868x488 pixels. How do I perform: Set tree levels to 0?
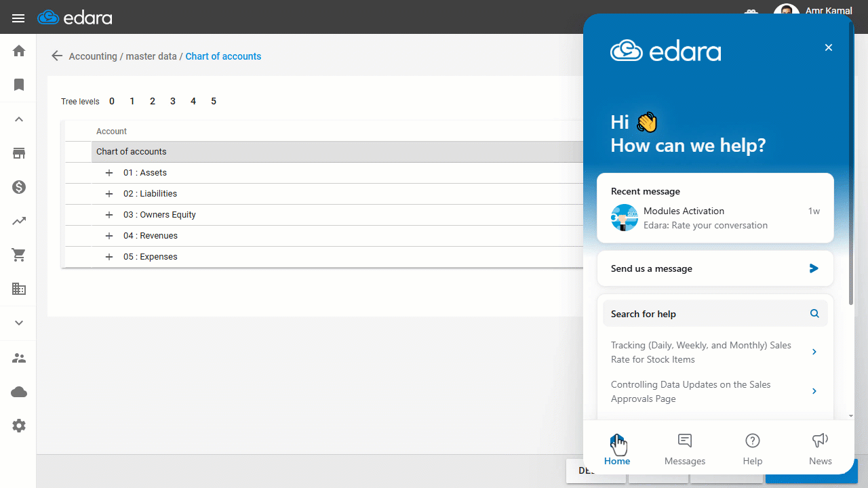(112, 101)
